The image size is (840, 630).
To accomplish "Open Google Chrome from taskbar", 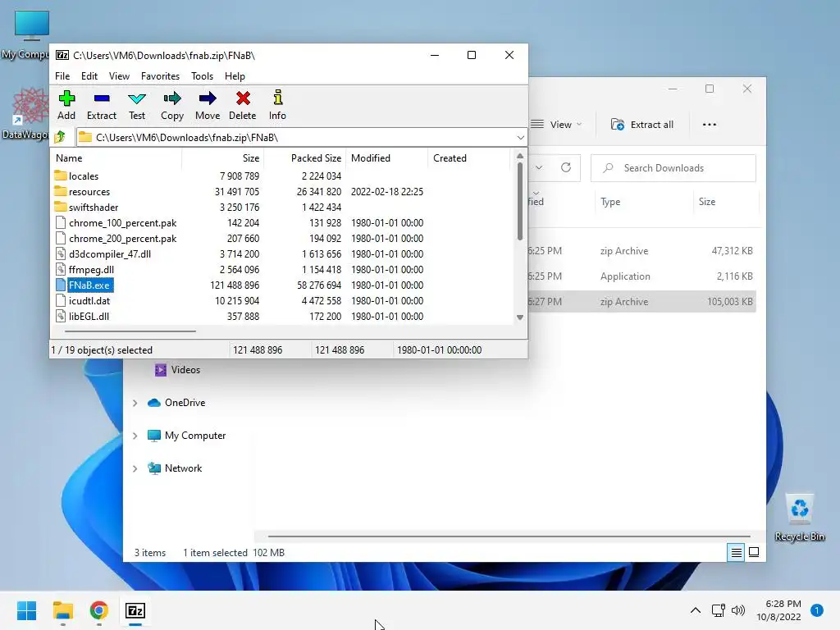I will tap(99, 610).
